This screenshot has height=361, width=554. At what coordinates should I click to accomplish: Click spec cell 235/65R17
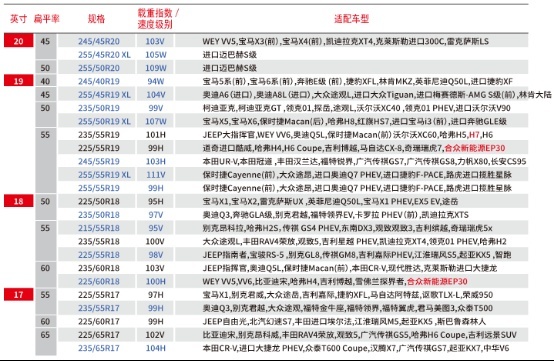99,348
